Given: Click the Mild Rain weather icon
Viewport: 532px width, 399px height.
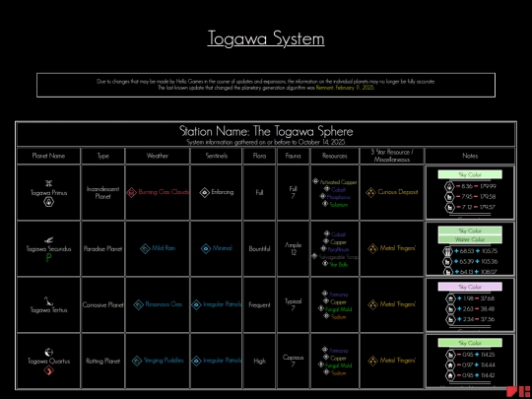Looking at the screenshot, I should pyautogui.click(x=145, y=248).
